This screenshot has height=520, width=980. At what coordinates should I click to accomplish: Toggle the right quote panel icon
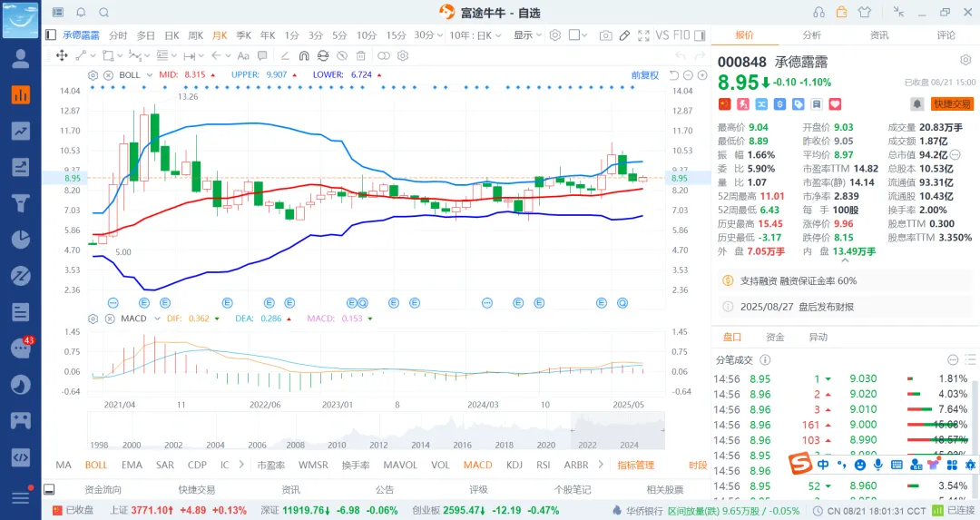(700, 35)
